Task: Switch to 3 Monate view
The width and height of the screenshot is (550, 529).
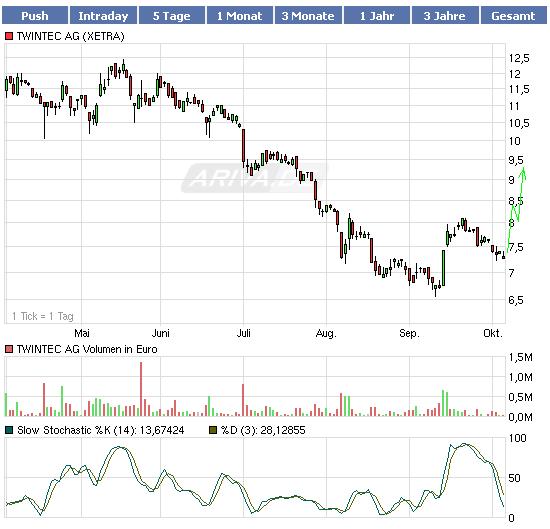Action: click(x=308, y=16)
